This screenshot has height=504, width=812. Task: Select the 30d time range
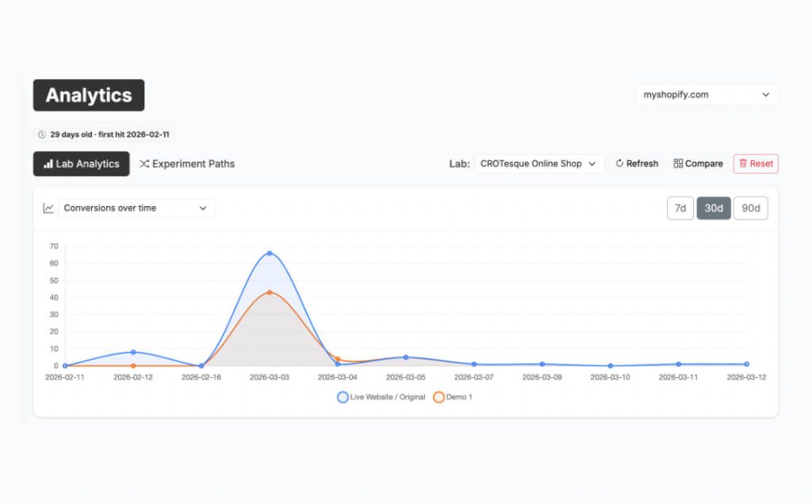click(x=714, y=208)
